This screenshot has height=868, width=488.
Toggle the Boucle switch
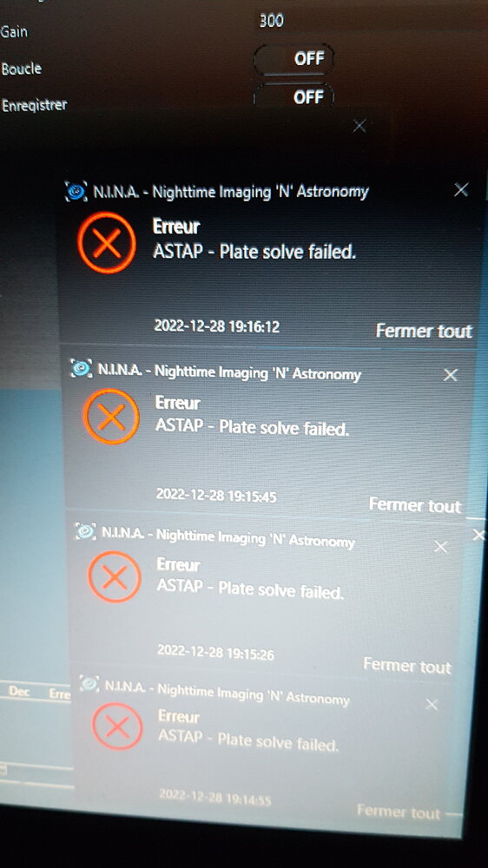click(x=294, y=60)
